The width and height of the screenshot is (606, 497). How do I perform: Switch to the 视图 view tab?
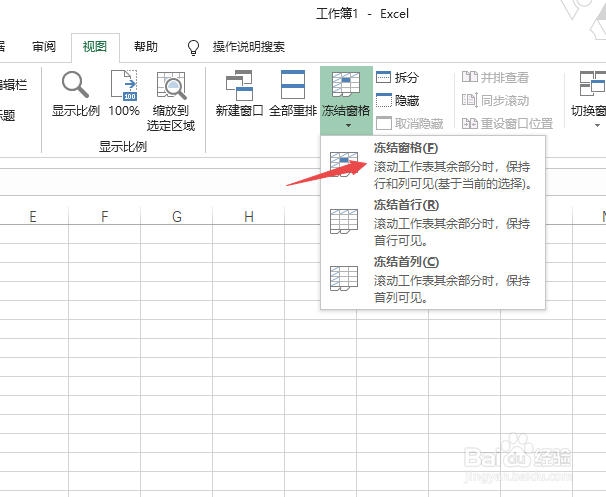coord(95,47)
